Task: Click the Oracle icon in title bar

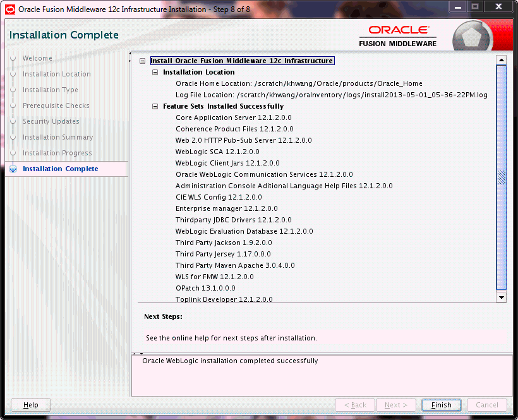Action: click(10, 9)
